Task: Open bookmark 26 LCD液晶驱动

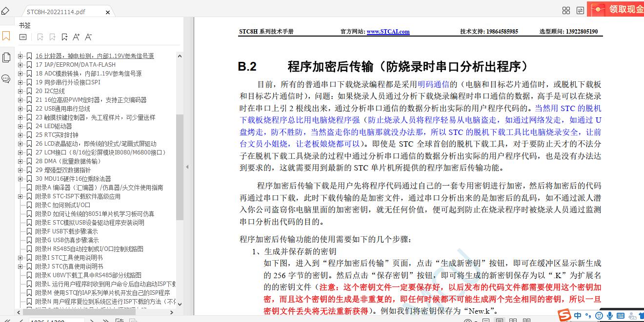Action: coord(96,144)
